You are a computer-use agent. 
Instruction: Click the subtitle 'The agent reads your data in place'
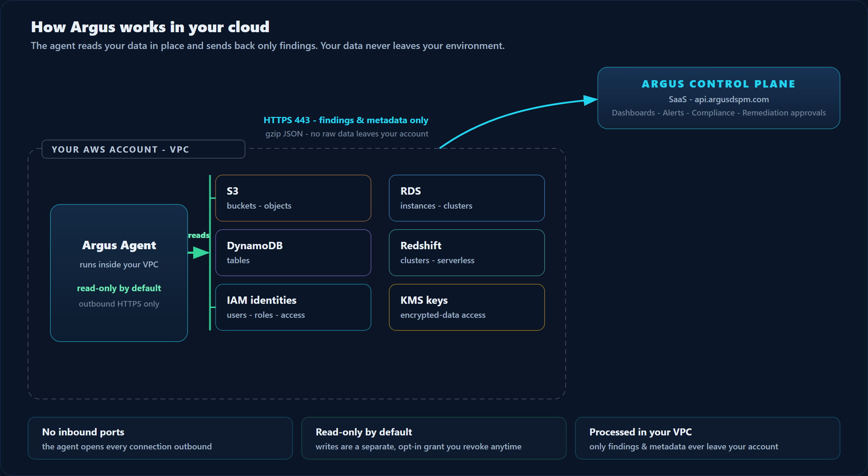tap(268, 46)
